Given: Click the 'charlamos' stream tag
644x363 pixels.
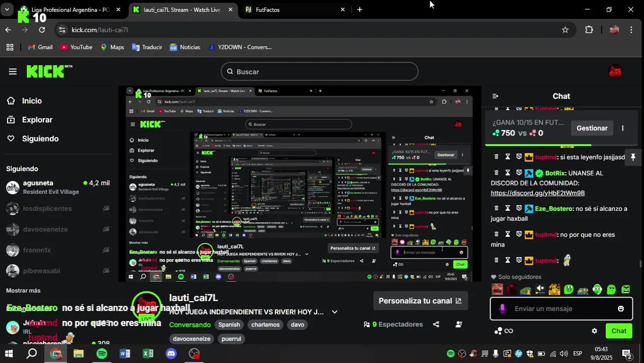Looking at the screenshot, I should tap(266, 325).
